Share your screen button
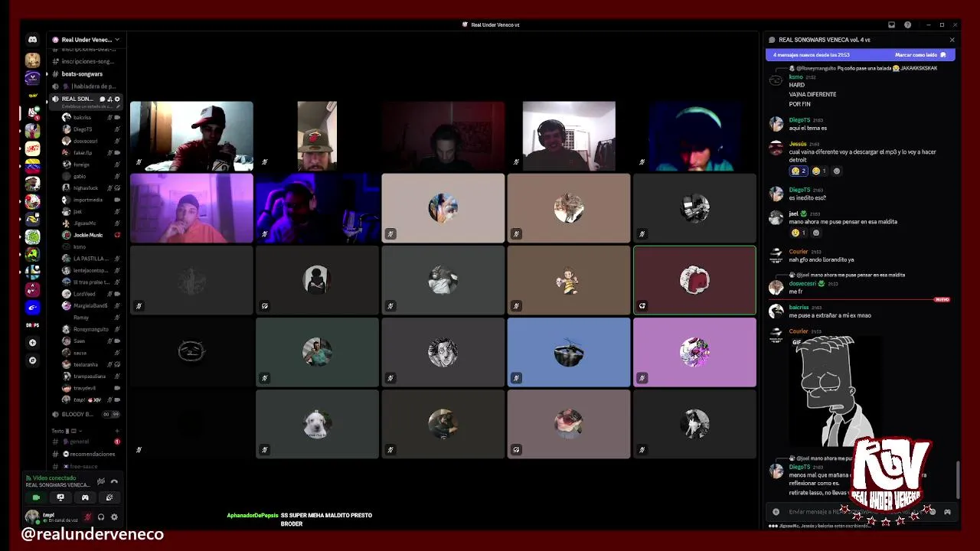 pyautogui.click(x=60, y=497)
